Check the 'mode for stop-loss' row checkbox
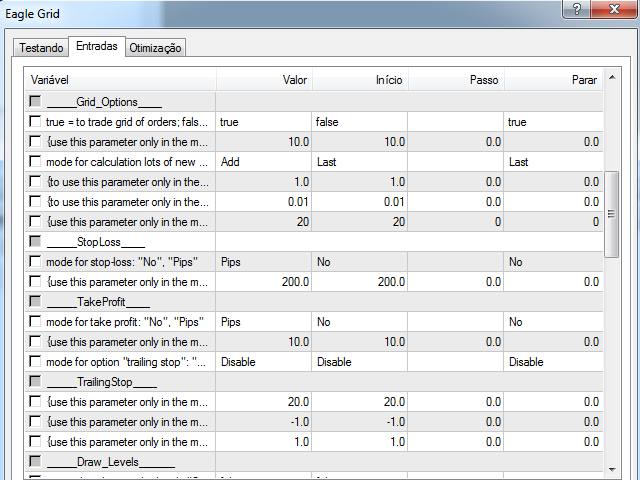The height and width of the screenshot is (480, 640). click(x=35, y=261)
